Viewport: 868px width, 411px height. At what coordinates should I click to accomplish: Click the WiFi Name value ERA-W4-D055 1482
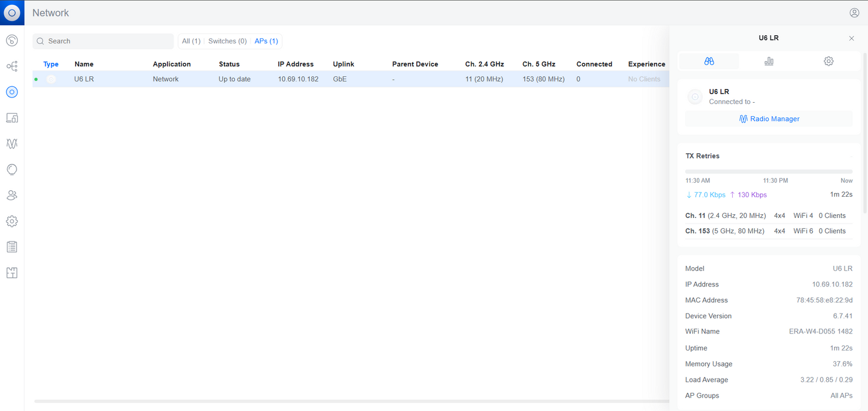(x=821, y=331)
